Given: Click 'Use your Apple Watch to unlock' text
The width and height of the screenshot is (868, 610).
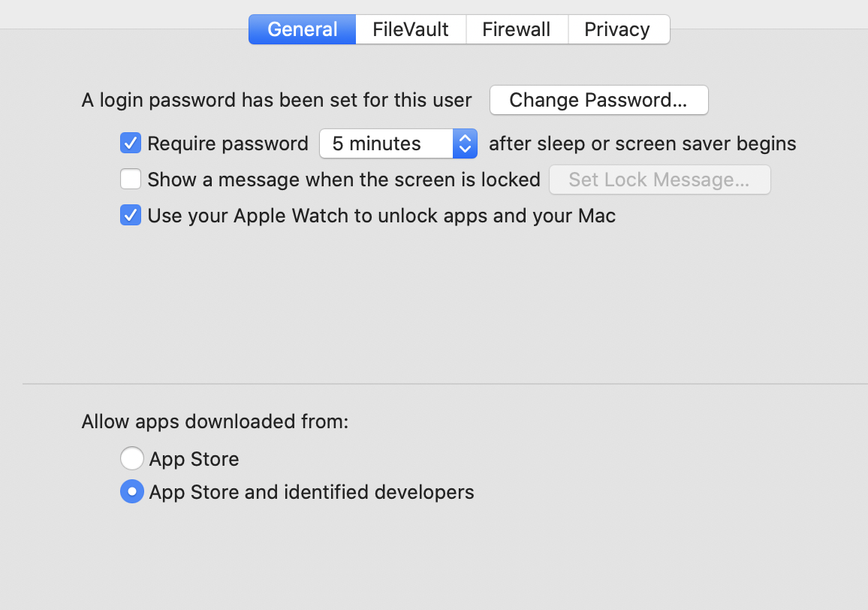Looking at the screenshot, I should 381,216.
